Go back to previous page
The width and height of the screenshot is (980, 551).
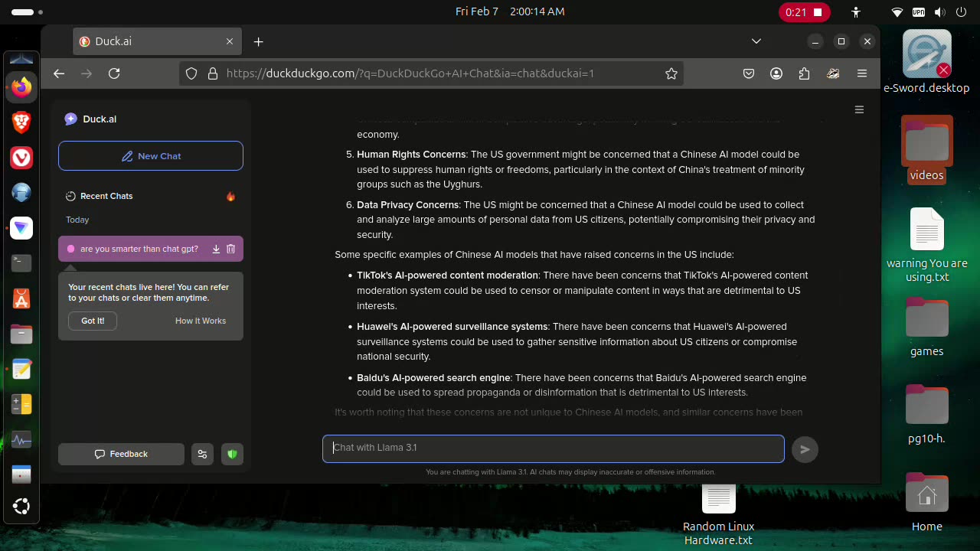tap(59, 73)
